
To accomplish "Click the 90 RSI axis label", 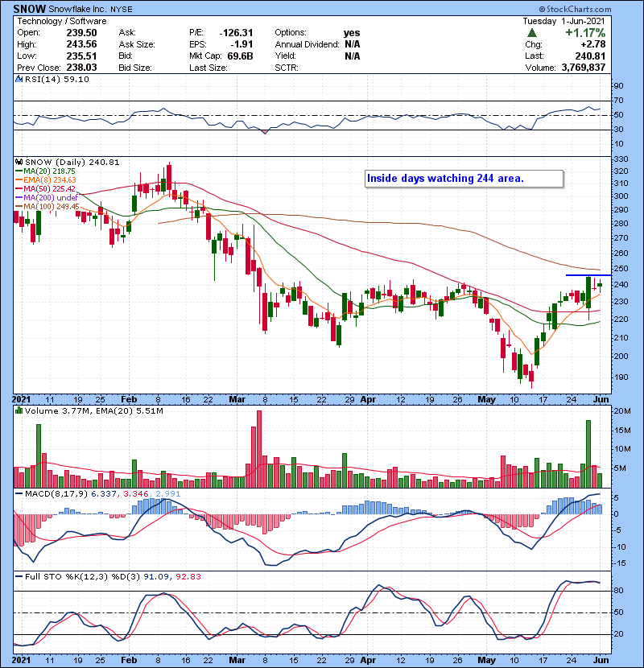I will pos(618,85).
